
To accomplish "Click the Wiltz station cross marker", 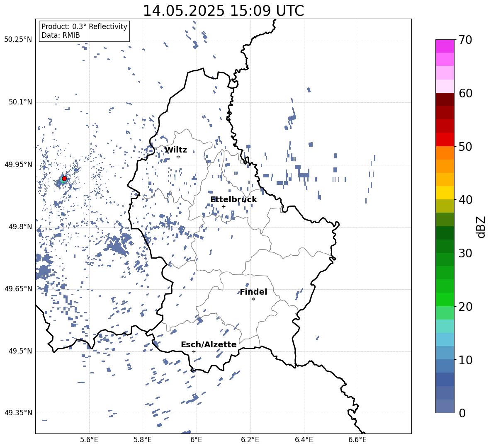I will pyautogui.click(x=178, y=157).
